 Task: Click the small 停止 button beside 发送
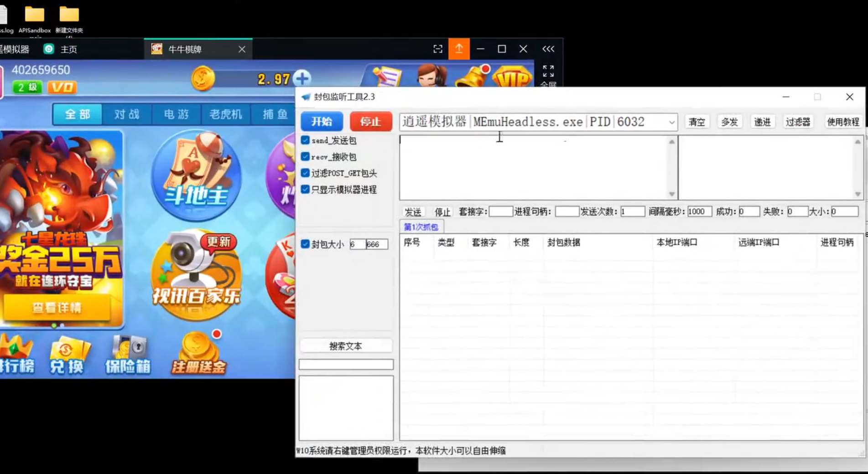pyautogui.click(x=442, y=212)
